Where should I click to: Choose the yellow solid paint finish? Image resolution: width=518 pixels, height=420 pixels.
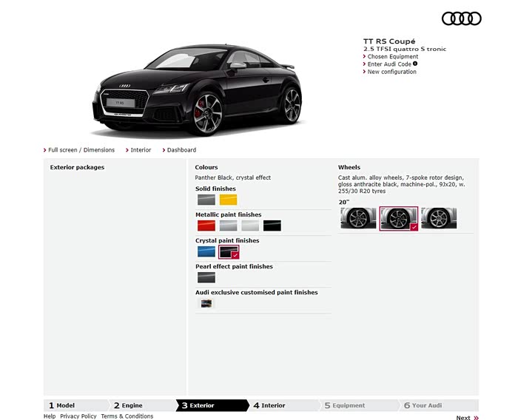click(x=228, y=200)
